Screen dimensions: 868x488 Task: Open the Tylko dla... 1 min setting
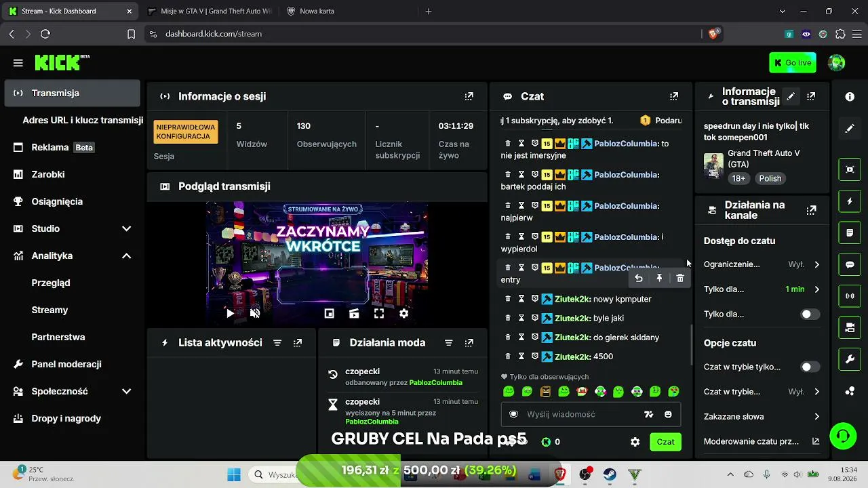762,289
